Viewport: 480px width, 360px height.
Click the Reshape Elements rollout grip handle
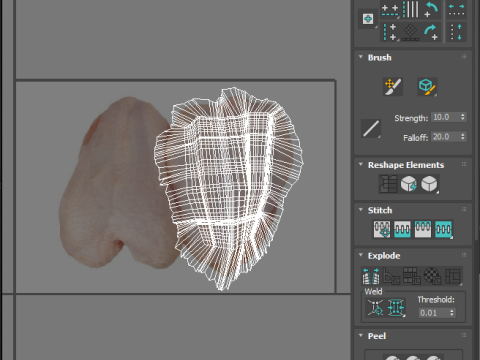coord(464,164)
